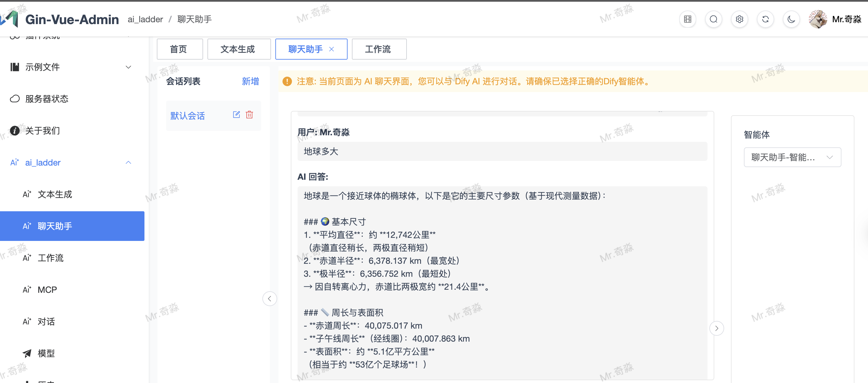
Task: Click the user avatar image
Action: [x=817, y=19]
